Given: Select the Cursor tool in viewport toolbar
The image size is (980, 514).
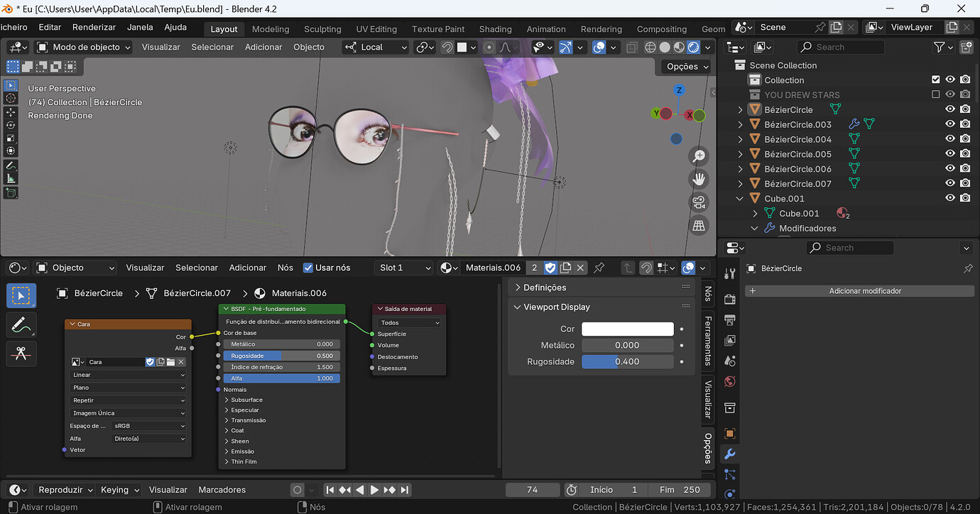Looking at the screenshot, I should click(11, 99).
